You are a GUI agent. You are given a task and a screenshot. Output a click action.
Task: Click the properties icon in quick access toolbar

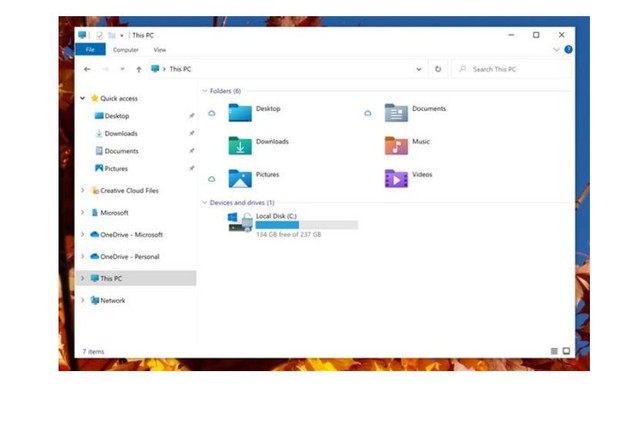click(99, 36)
